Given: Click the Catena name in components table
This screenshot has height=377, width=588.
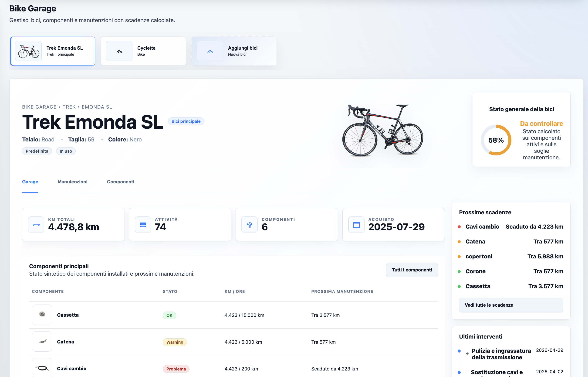Looking at the screenshot, I should click(x=65, y=342).
